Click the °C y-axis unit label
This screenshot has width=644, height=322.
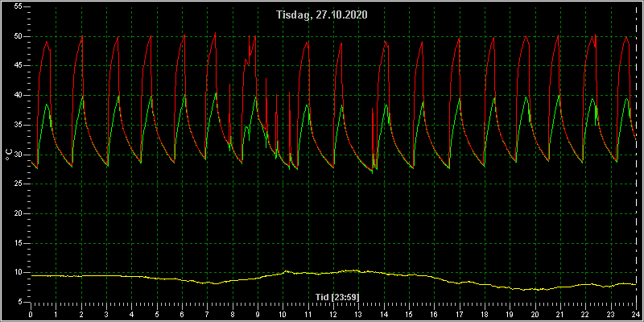[8, 155]
